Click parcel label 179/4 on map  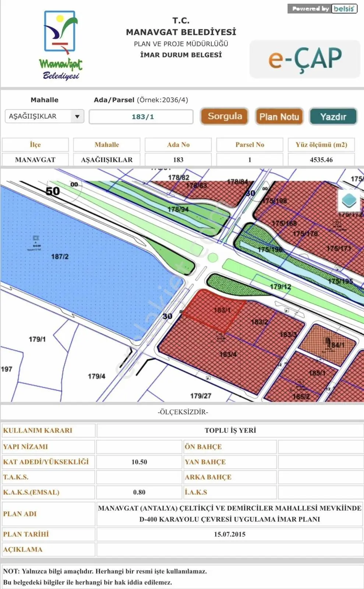[96, 376]
